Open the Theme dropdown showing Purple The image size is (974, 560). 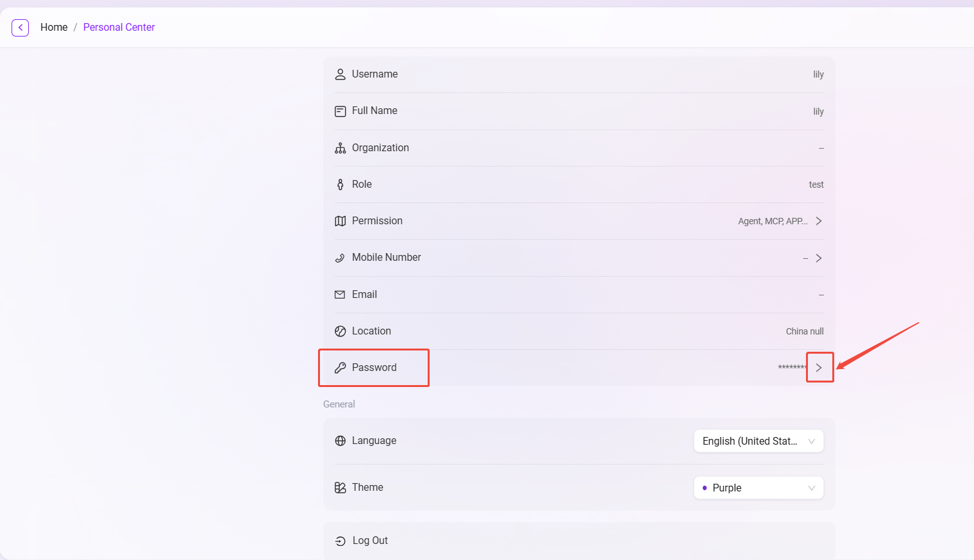click(758, 488)
